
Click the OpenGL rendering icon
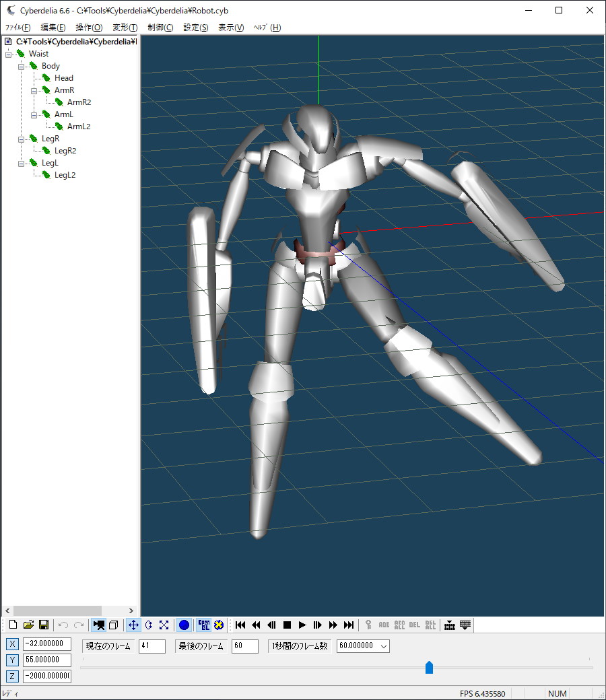point(203,625)
